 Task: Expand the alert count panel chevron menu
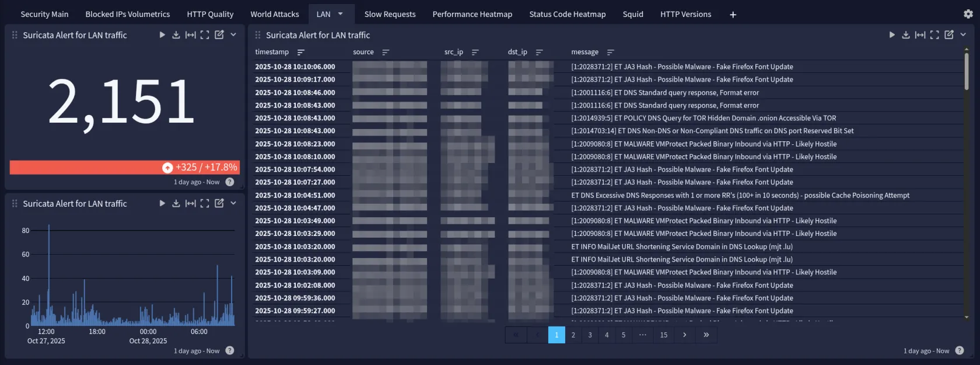pos(233,35)
